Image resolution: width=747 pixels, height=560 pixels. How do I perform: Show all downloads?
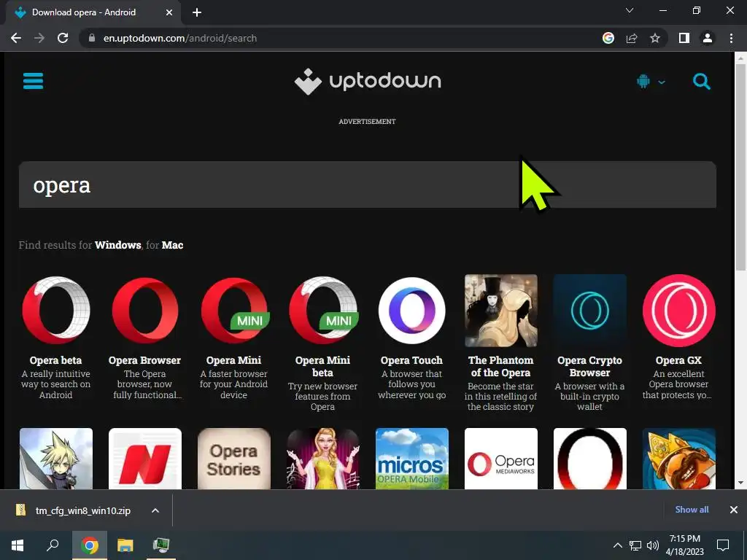click(692, 510)
